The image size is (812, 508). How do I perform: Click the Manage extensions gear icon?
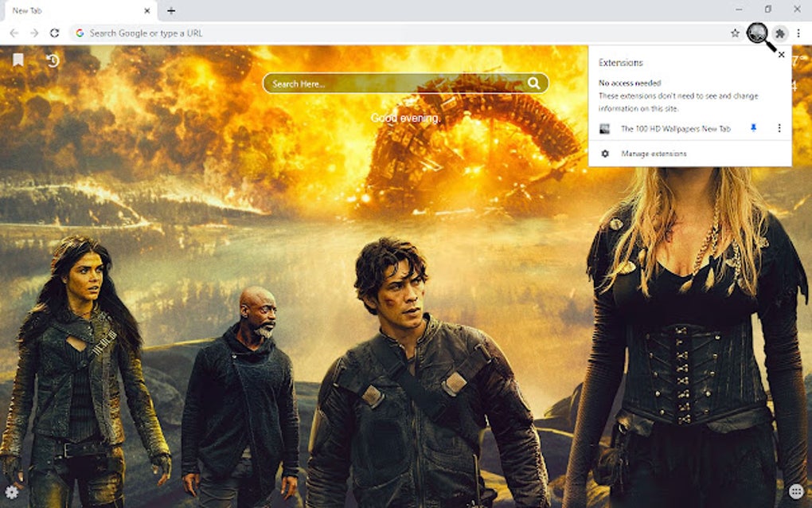605,154
